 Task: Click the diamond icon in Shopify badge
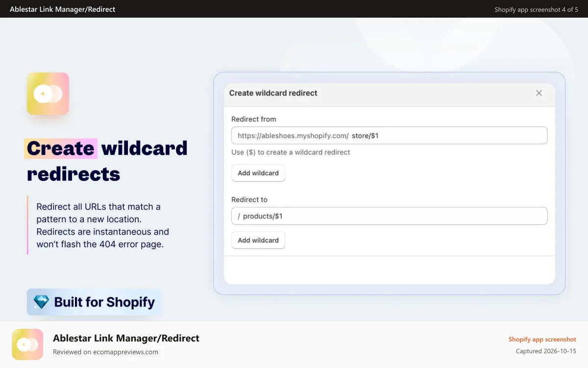pyautogui.click(x=41, y=302)
